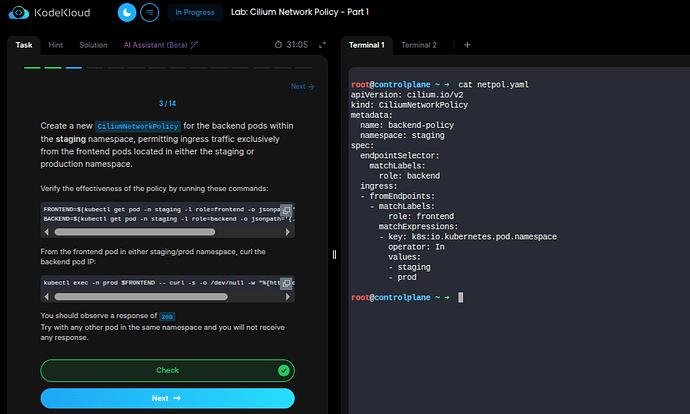
Task: Copy the kubectl exec curl command
Action: coord(286,283)
